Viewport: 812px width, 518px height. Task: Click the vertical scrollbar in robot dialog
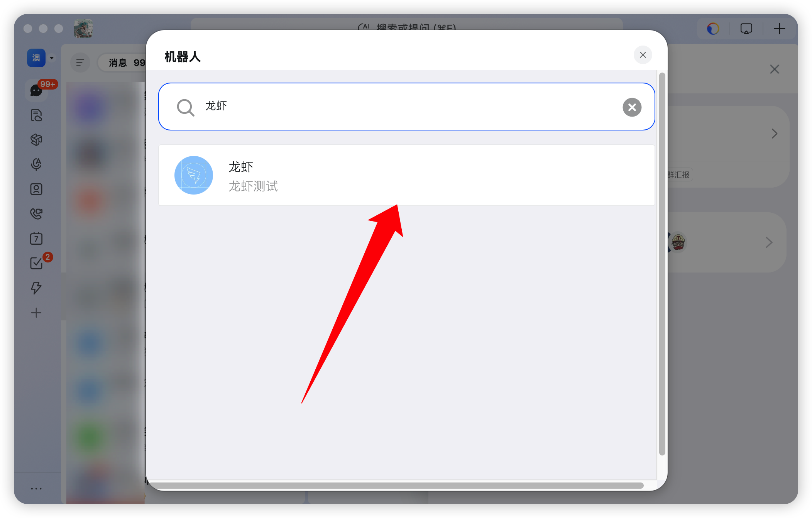(x=662, y=264)
